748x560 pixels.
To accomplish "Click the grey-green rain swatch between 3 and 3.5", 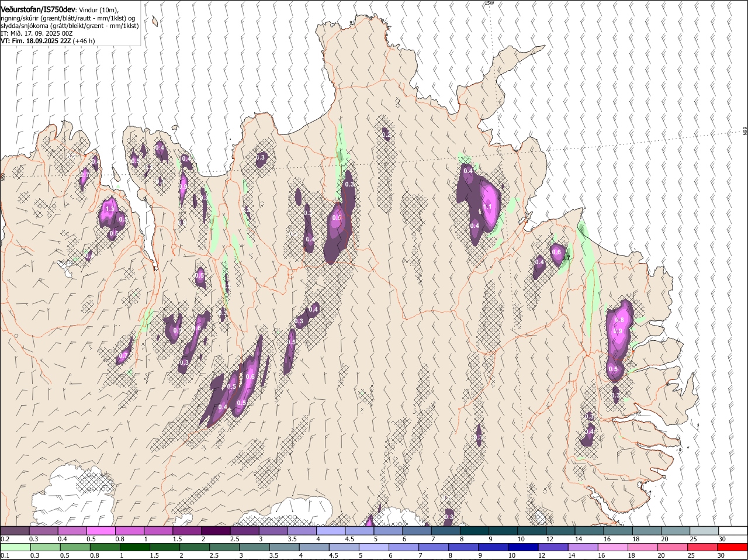I will [254, 547].
